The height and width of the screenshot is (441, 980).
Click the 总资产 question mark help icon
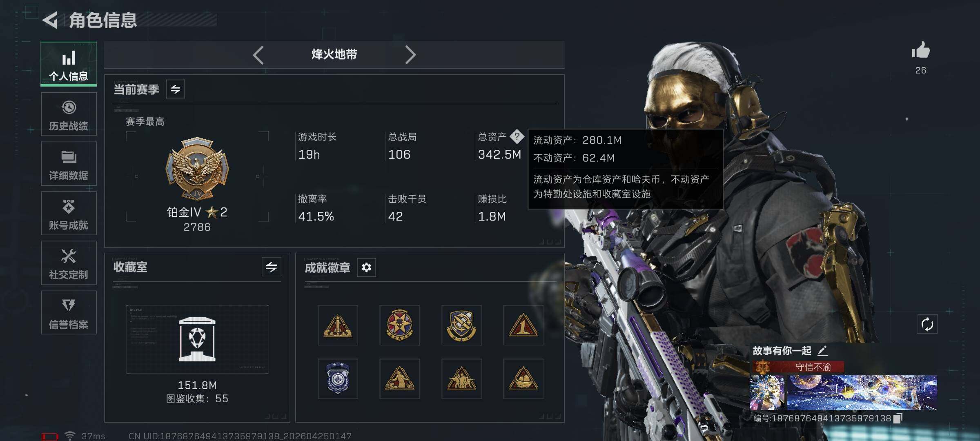[517, 136]
